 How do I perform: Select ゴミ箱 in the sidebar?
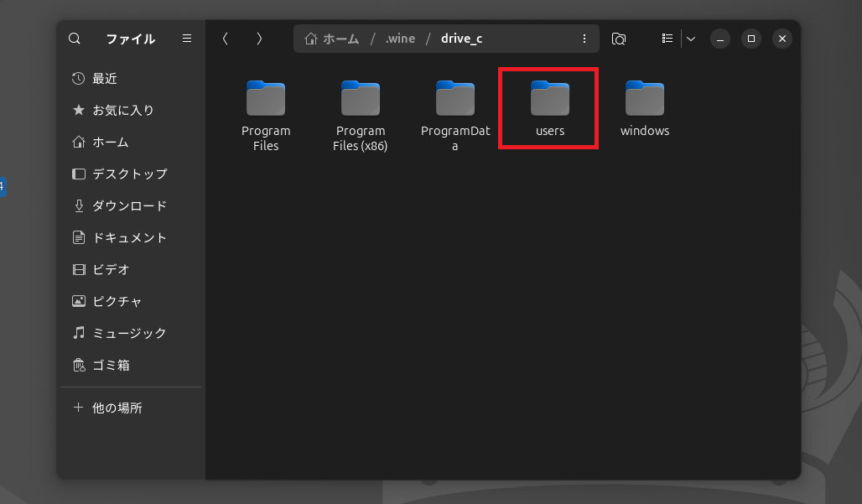click(111, 365)
